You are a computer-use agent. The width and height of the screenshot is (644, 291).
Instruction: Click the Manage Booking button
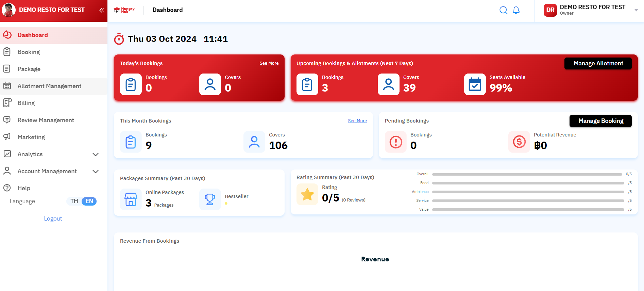coord(600,121)
